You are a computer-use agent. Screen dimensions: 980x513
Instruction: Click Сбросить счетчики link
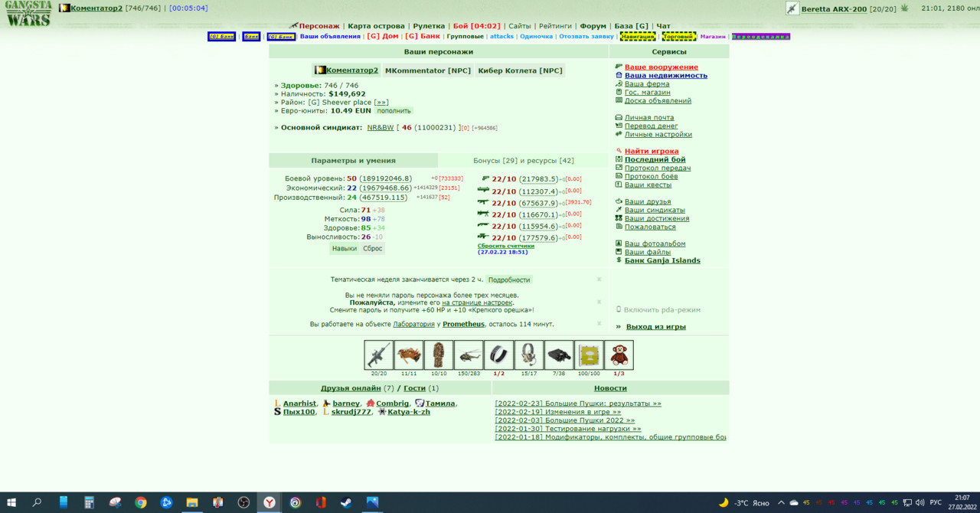pos(506,246)
